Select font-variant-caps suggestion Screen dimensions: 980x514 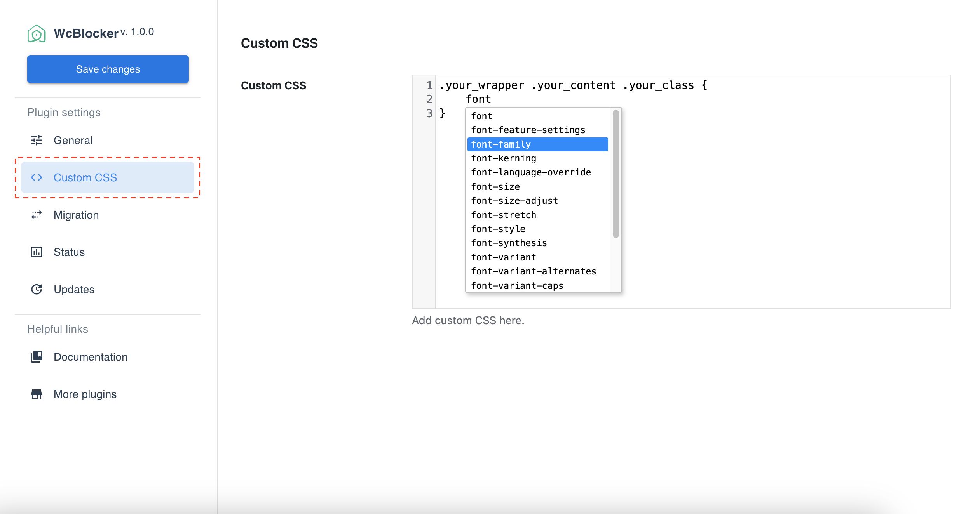point(517,286)
